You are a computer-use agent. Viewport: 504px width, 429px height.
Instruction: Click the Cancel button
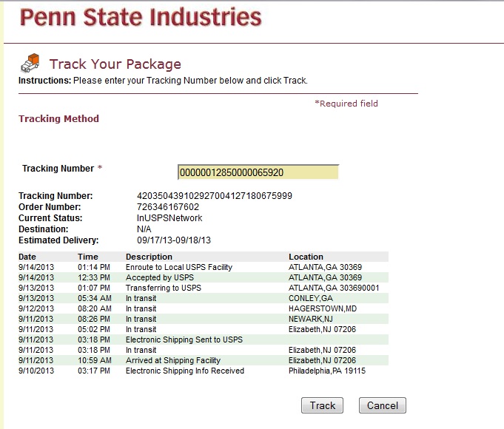382,405
